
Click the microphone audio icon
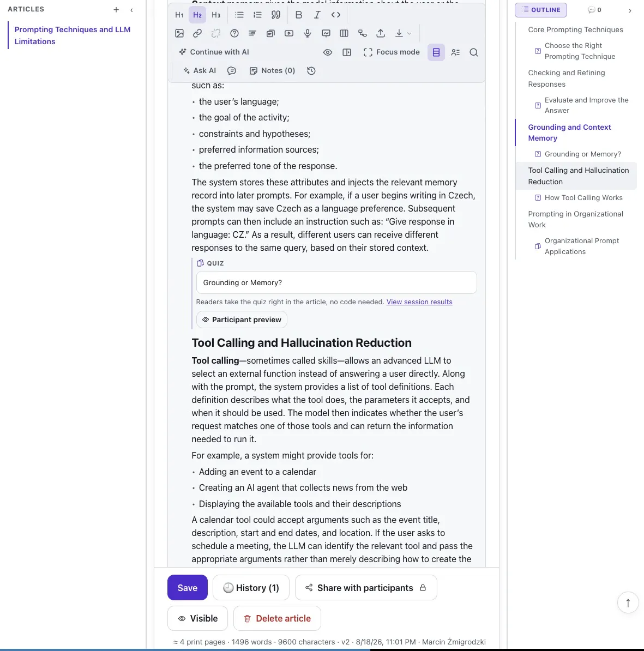(x=307, y=33)
